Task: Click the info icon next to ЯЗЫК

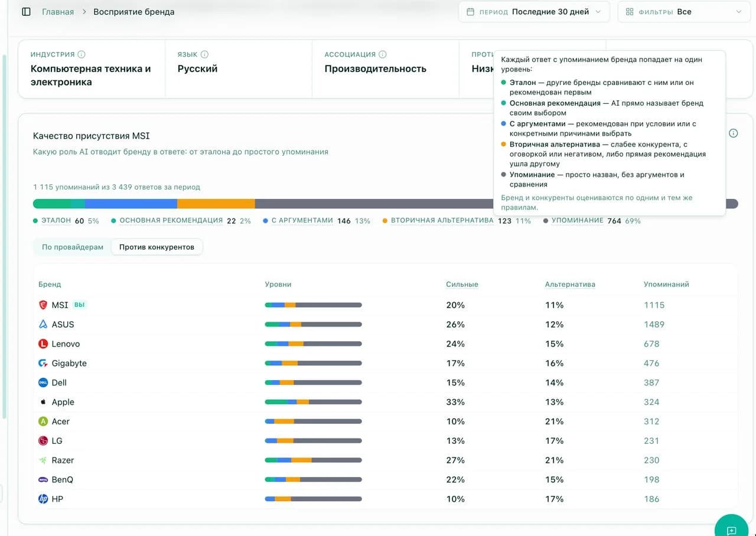Action: (x=204, y=54)
